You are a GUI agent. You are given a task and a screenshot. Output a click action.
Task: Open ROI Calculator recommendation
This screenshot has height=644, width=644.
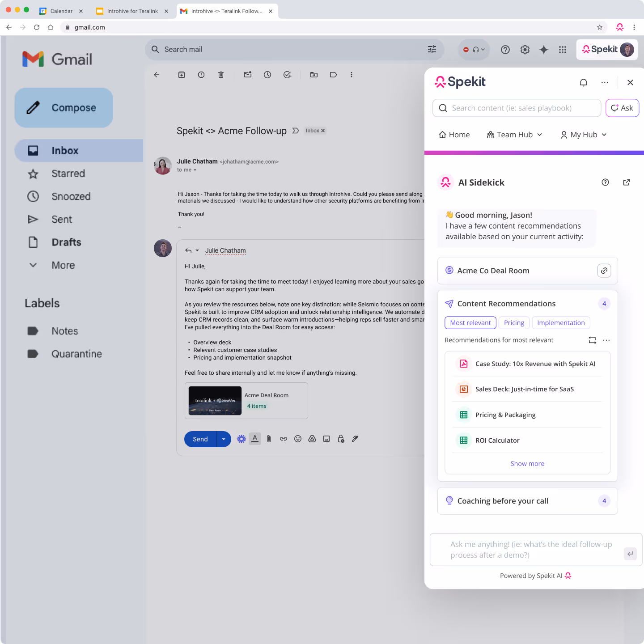pyautogui.click(x=527, y=441)
